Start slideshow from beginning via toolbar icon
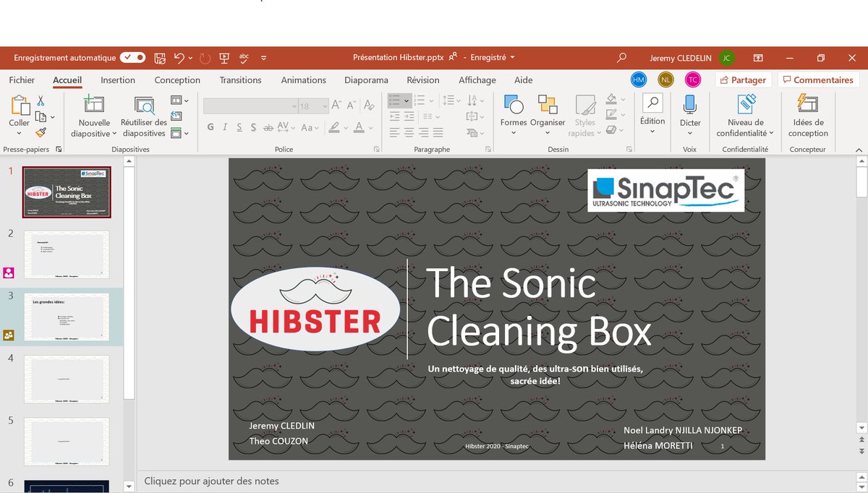The height and width of the screenshot is (493, 868). 224,58
